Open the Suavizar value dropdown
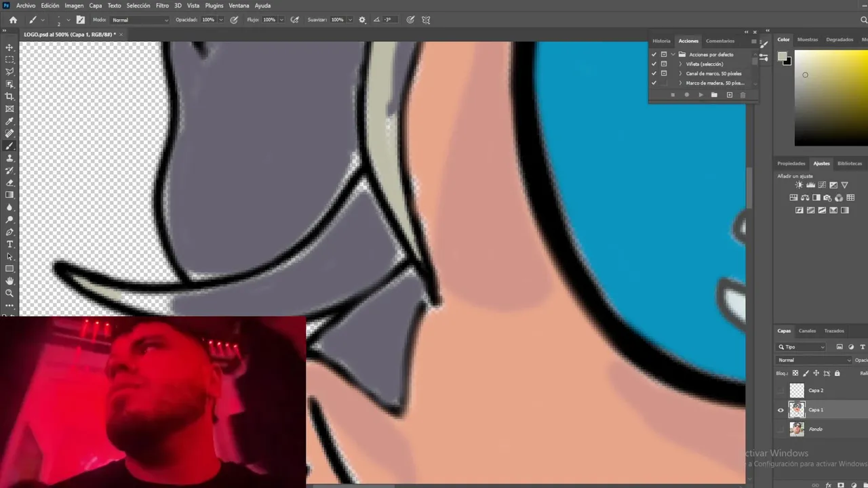This screenshot has height=488, width=868. 349,20
